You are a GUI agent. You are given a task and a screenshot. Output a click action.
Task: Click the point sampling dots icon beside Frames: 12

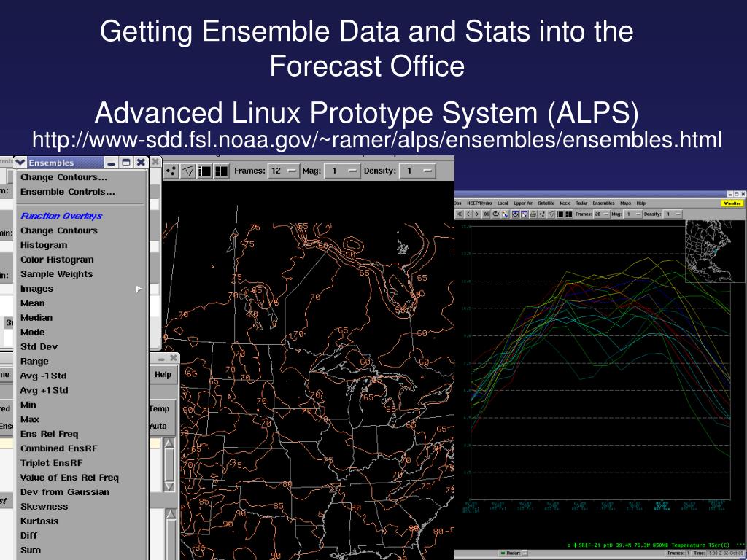click(171, 171)
